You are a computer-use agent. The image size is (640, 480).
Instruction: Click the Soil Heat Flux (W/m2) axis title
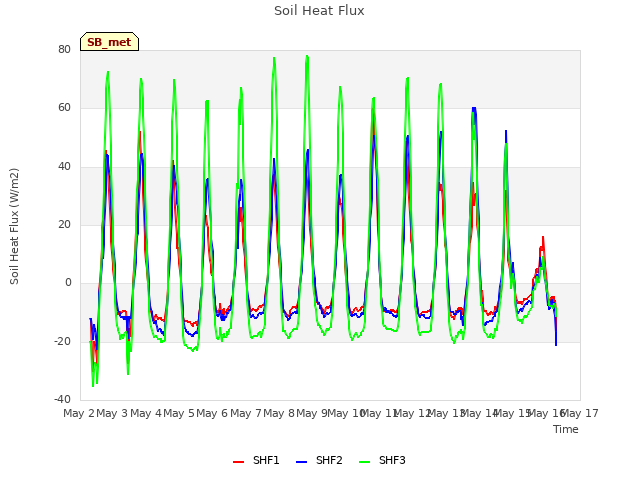pyautogui.click(x=14, y=226)
